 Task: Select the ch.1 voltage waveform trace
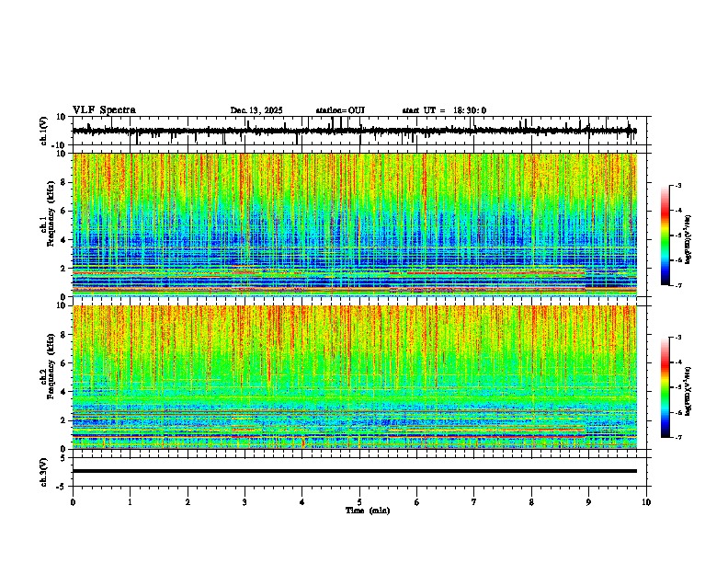(354, 131)
